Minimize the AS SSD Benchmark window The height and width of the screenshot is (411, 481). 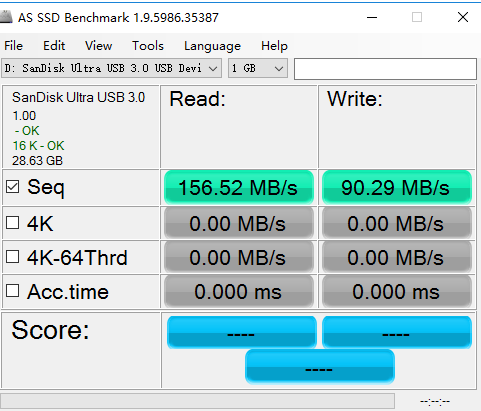[372, 17]
